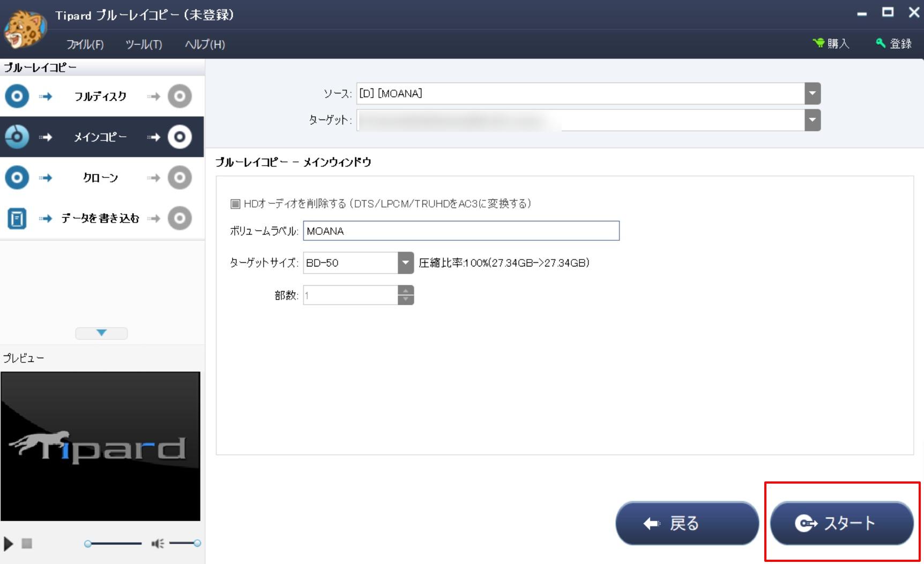Adjust the preview volume slider
Screen dimensions: 924x564
185,544
